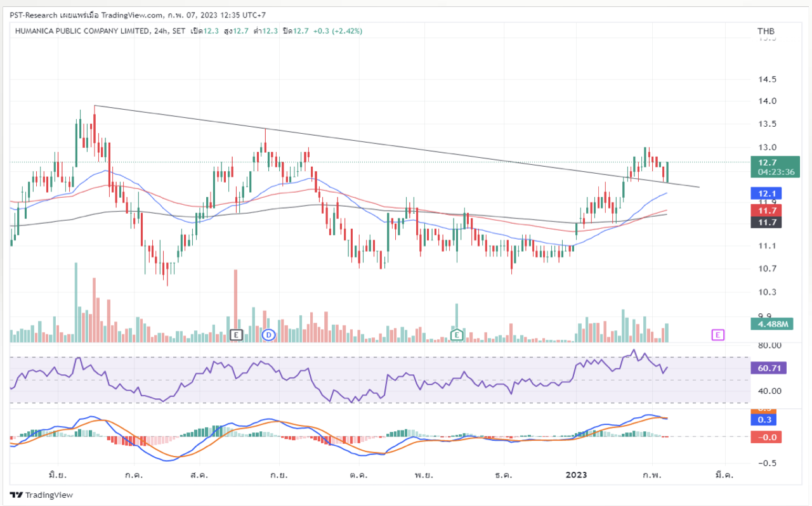
Task: Click the green earnings E marker near พ.ย.
Action: click(457, 334)
